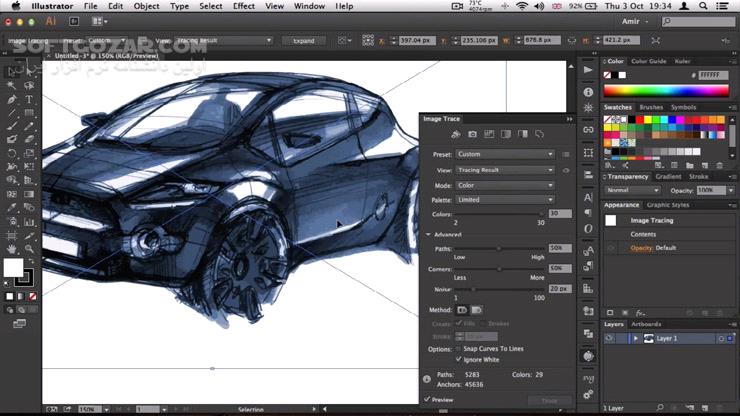Screen dimensions: 740x416
Task: Switch to the Gradient tab
Action: pyautogui.click(x=668, y=177)
